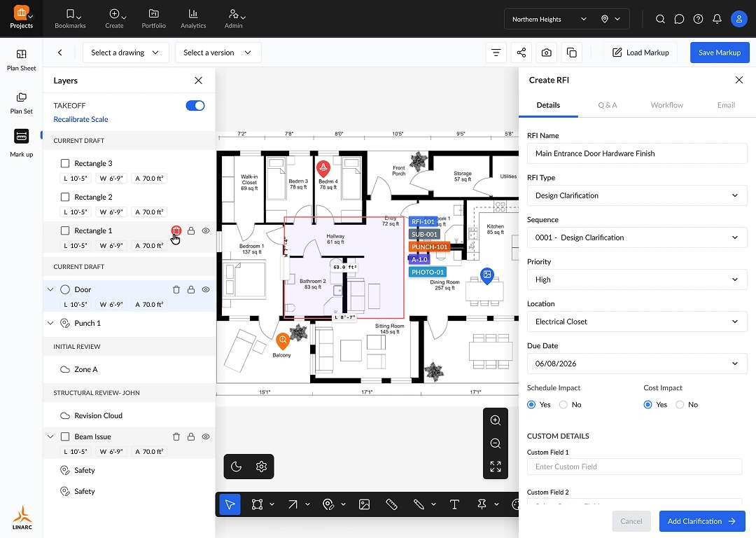Select Yes for Cost Impact
The width and height of the screenshot is (756, 538).
(x=648, y=405)
